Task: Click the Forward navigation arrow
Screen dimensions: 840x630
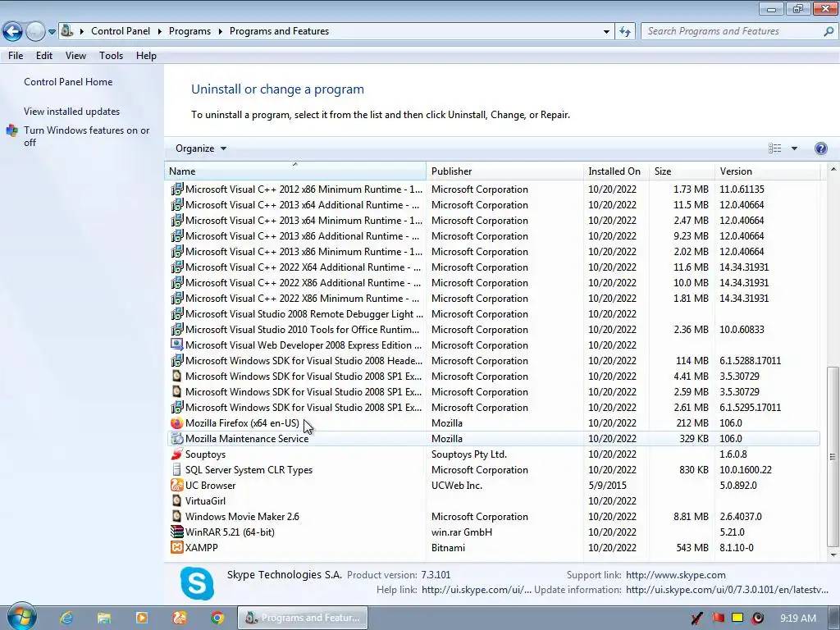Action: (x=35, y=31)
